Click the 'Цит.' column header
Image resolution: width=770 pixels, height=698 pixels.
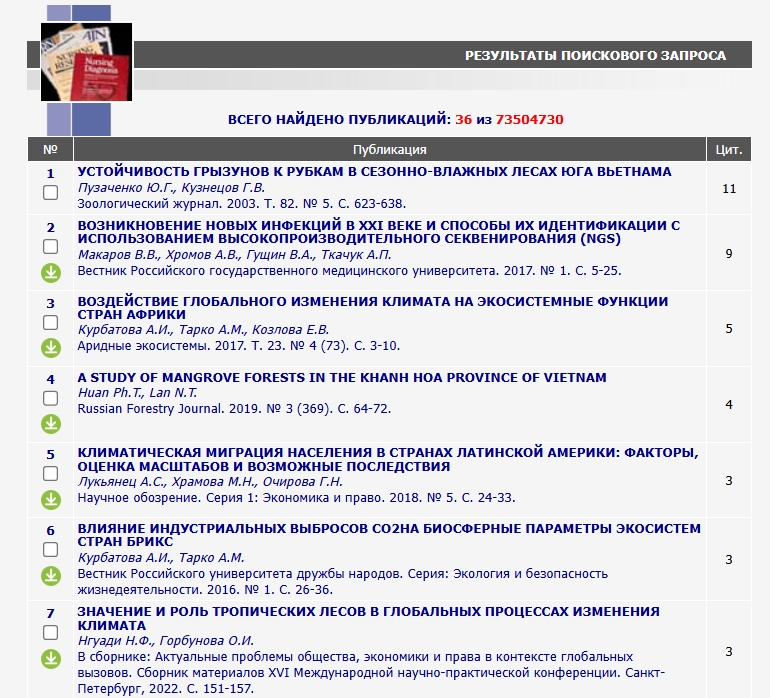coord(729,150)
